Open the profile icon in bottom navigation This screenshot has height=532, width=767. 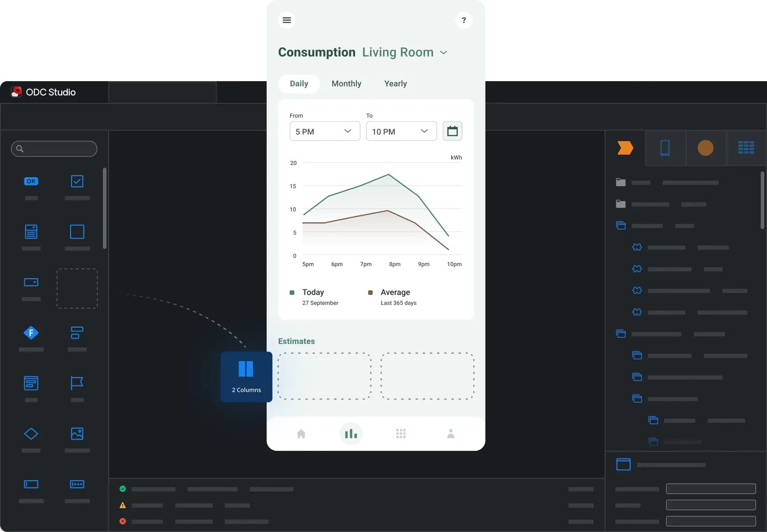(x=450, y=434)
